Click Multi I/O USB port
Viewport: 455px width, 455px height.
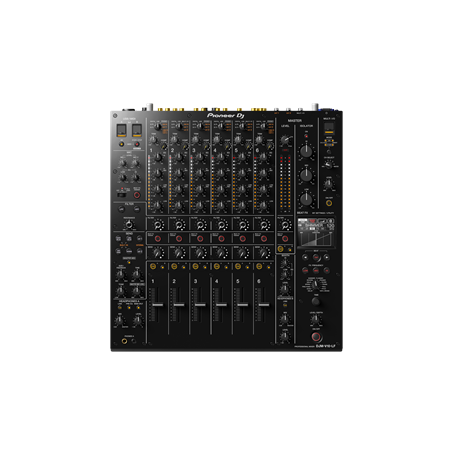tap(329, 128)
